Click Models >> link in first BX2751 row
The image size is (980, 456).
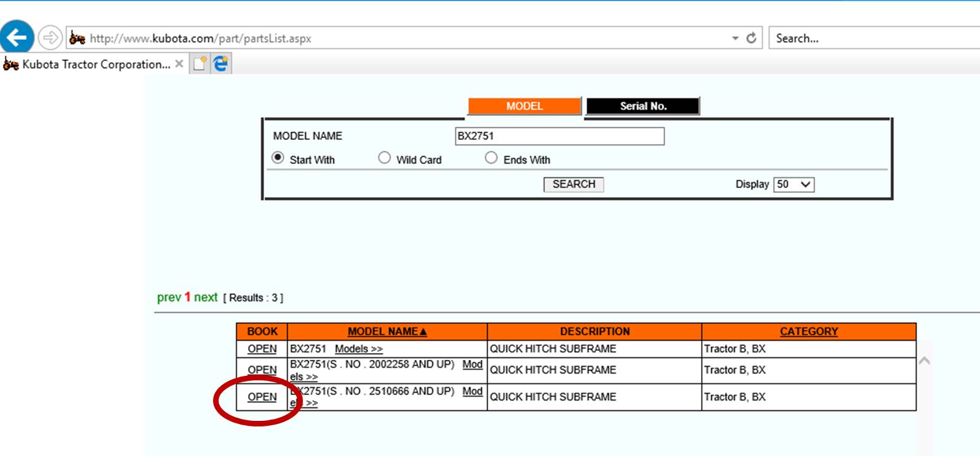pyautogui.click(x=359, y=349)
